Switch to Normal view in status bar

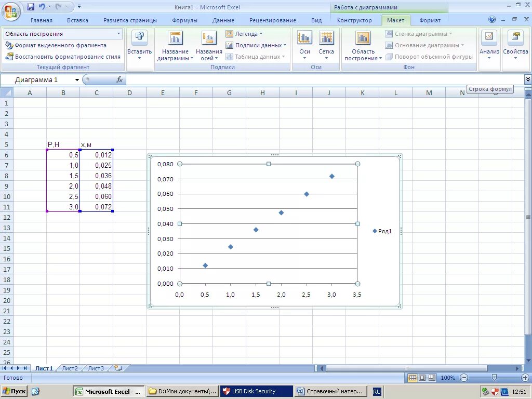tap(412, 378)
